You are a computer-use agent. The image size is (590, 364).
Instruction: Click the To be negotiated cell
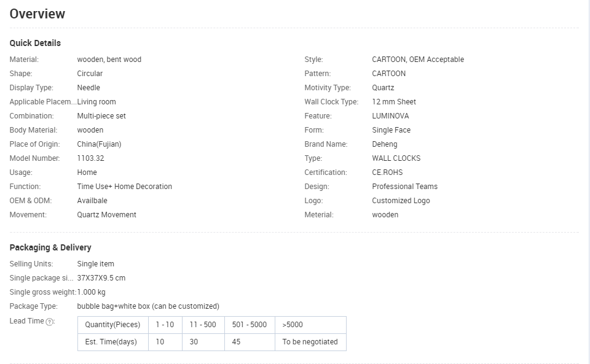pyautogui.click(x=310, y=343)
